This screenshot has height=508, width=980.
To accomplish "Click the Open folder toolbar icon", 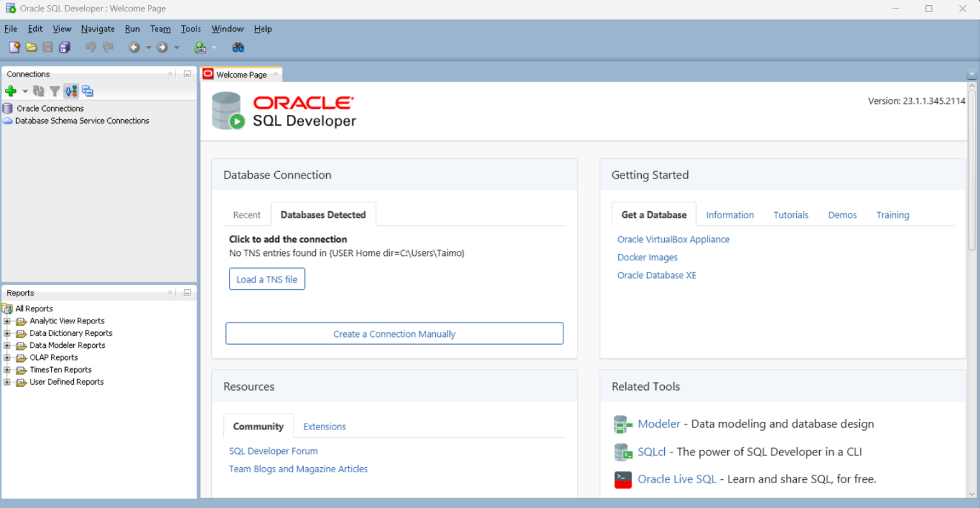I will (x=31, y=47).
